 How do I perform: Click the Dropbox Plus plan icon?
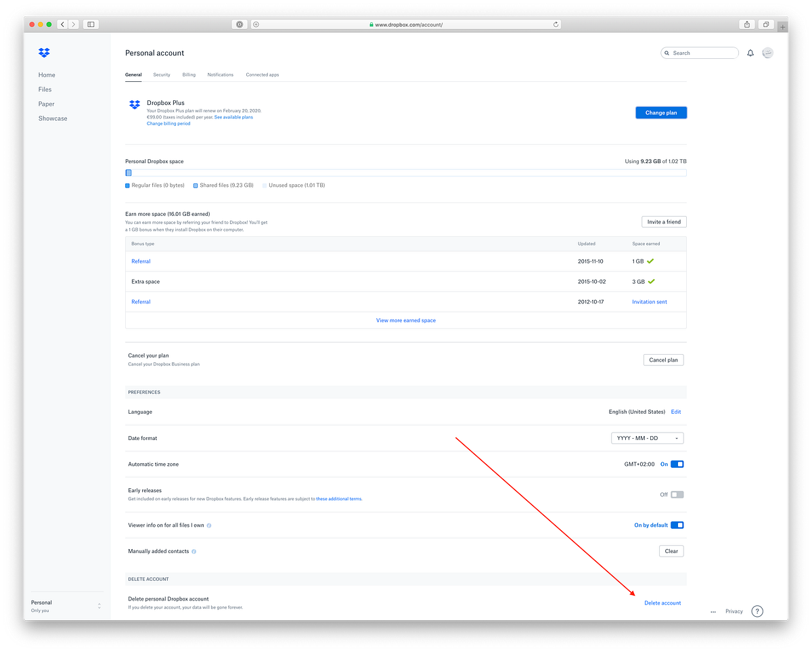pos(134,105)
